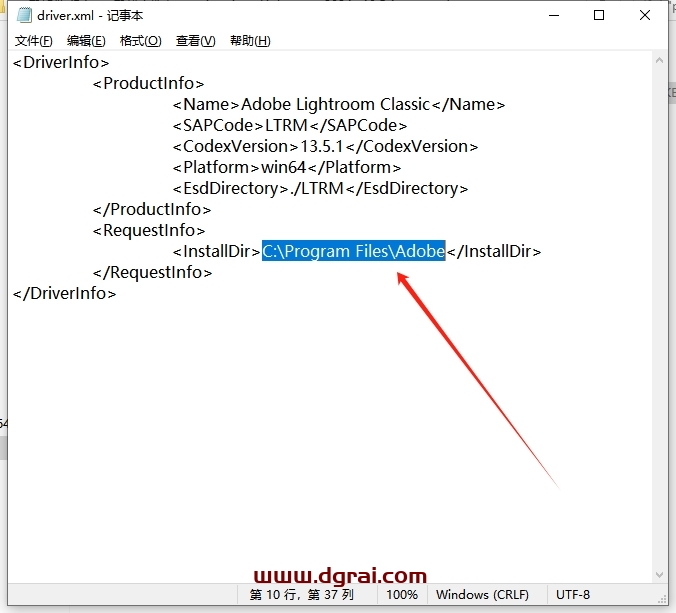
Task: Open the 帮助(H) menu
Action: click(250, 41)
